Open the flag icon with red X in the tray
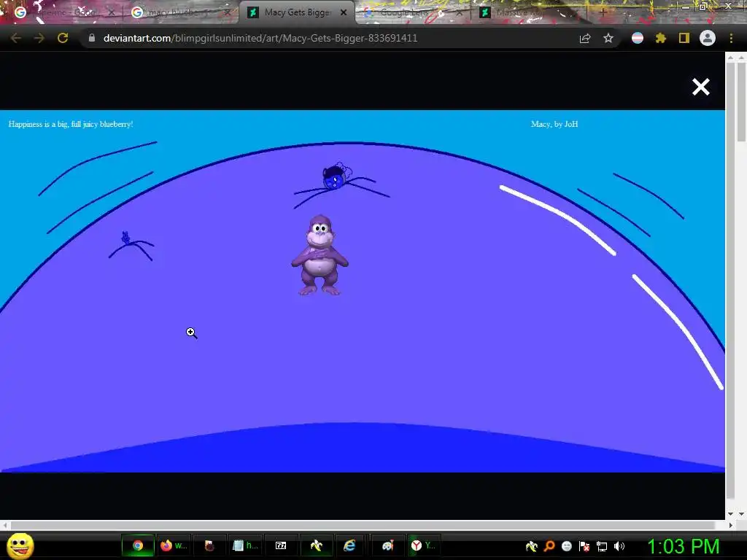The width and height of the screenshot is (747, 560). 584,546
